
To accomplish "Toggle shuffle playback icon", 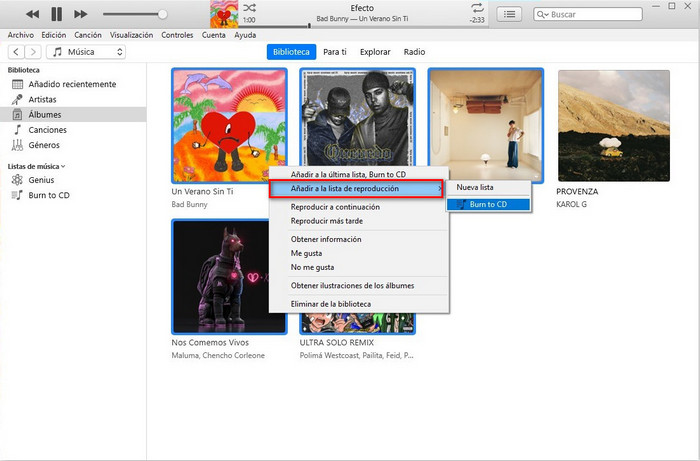I will click(x=249, y=8).
